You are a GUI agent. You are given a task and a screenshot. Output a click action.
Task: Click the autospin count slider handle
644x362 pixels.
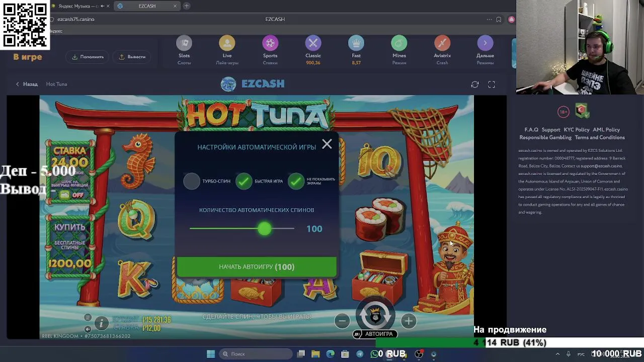tap(265, 229)
